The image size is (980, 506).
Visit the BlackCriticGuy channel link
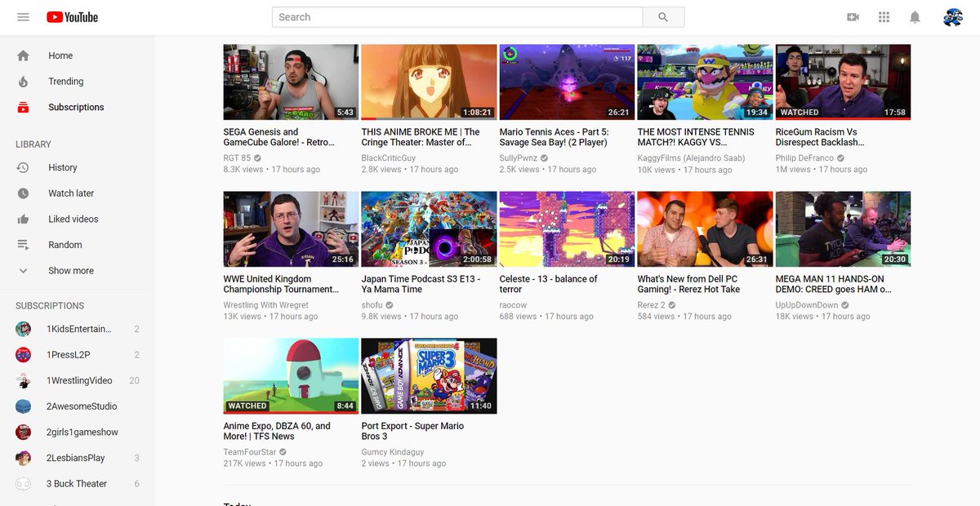[389, 158]
